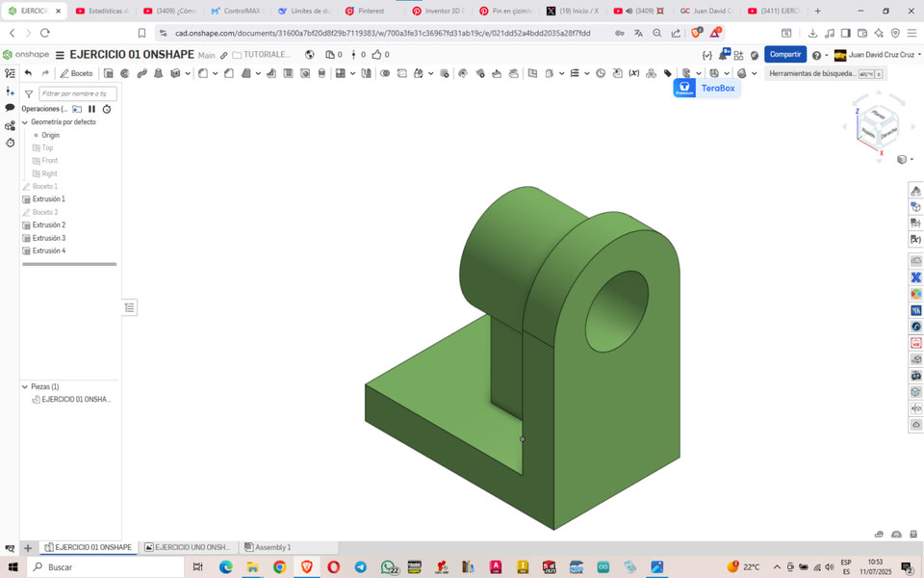The height and width of the screenshot is (578, 924).
Task: Click the gray rollback bar below Extrusión 4
Action: pyautogui.click(x=67, y=263)
